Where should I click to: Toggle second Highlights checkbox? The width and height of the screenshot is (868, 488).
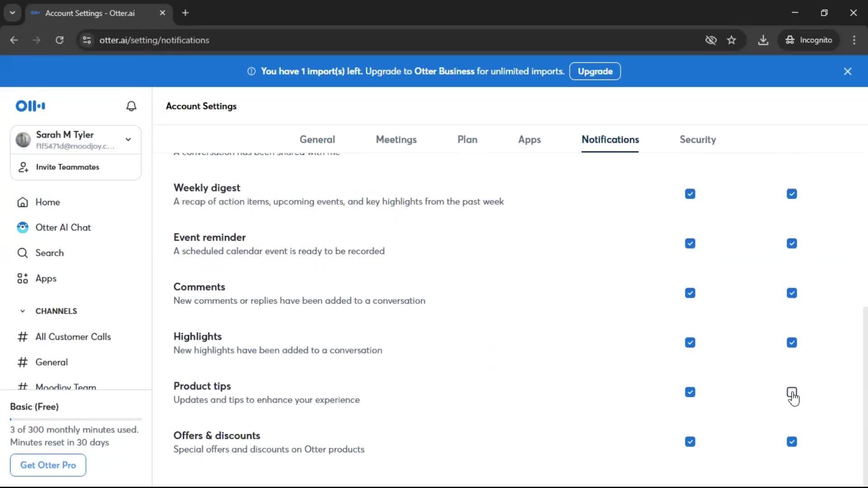click(x=792, y=343)
